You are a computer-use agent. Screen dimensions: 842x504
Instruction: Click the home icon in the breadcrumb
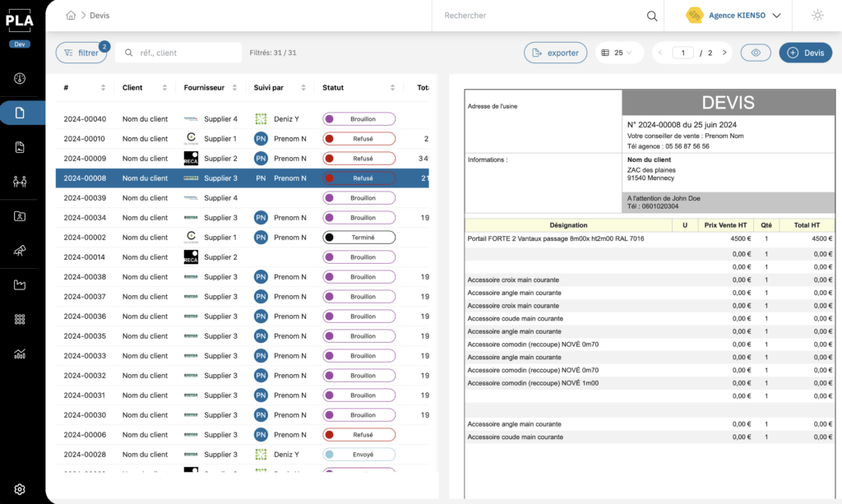click(70, 14)
